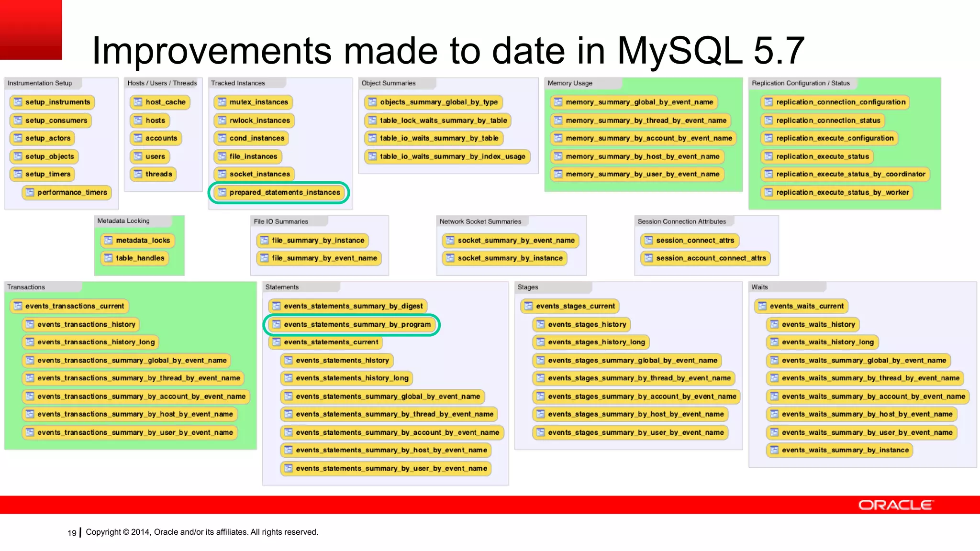This screenshot has height=551, width=980.
Task: Select events_statements_current label
Action: 331,342
